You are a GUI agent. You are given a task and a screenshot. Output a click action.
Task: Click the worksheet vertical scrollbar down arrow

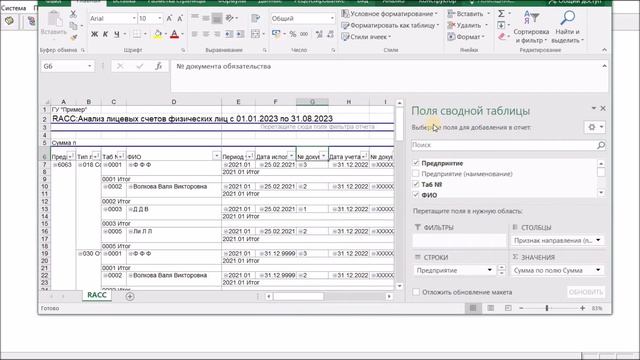tap(400, 286)
